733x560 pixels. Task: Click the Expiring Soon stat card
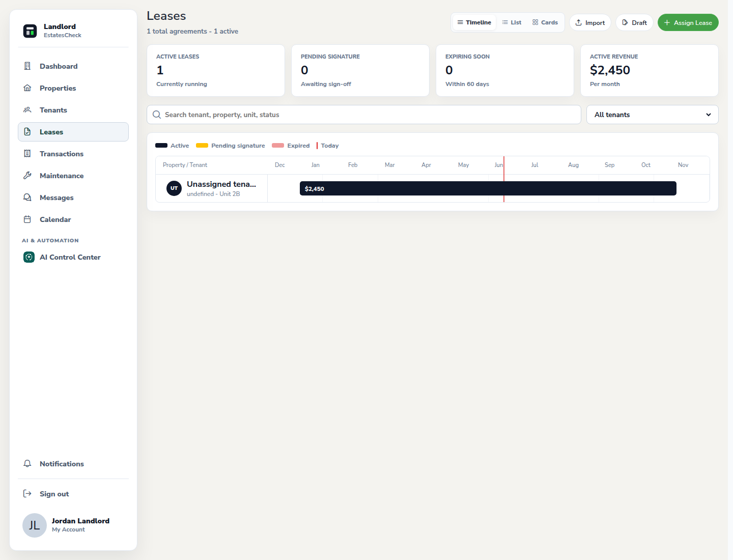coord(505,70)
